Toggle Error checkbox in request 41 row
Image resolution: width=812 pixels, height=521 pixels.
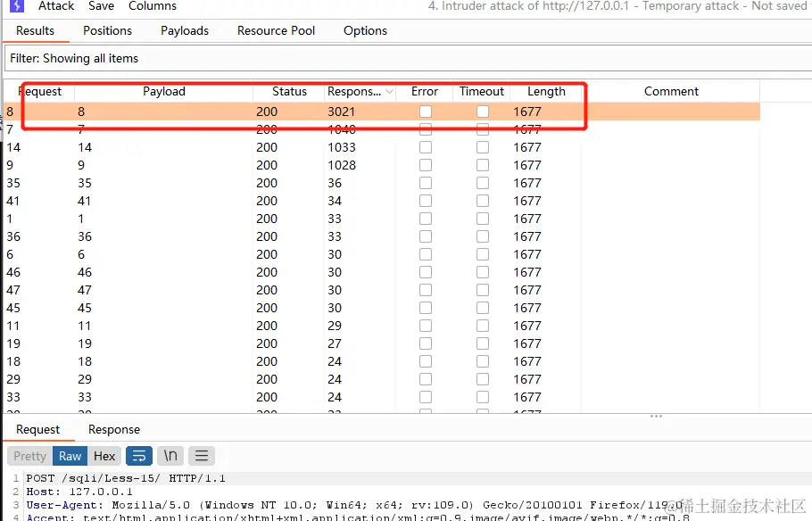coord(426,201)
